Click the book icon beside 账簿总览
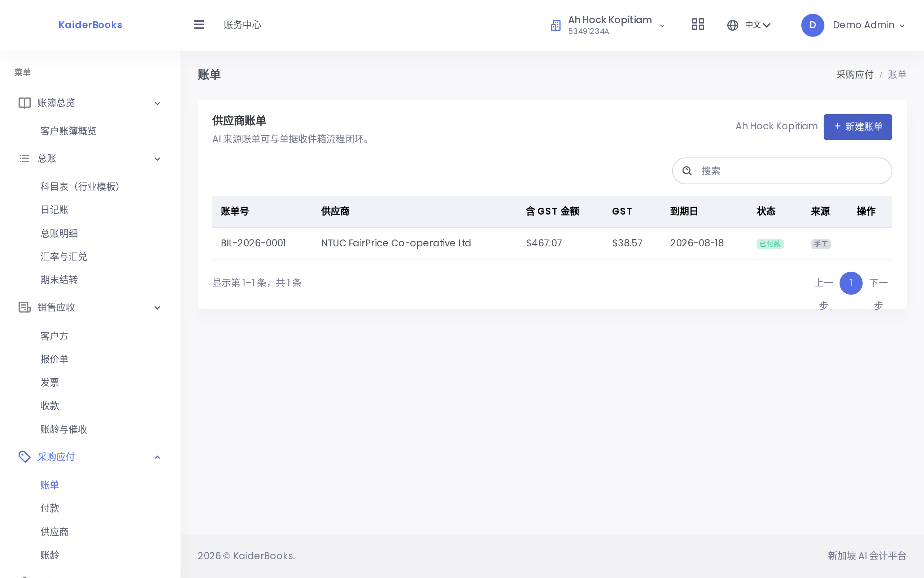The image size is (924, 578). (25, 103)
